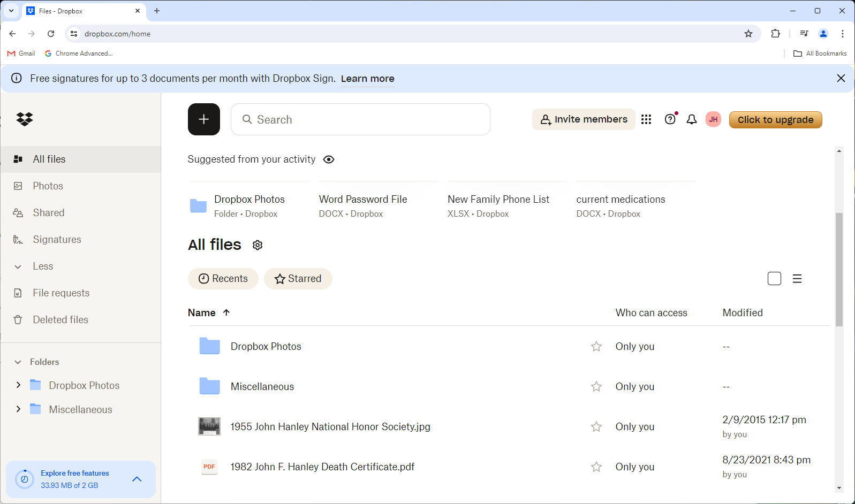The image size is (855, 504).
Task: Open the PDF icon for Death Certificate
Action: click(209, 467)
